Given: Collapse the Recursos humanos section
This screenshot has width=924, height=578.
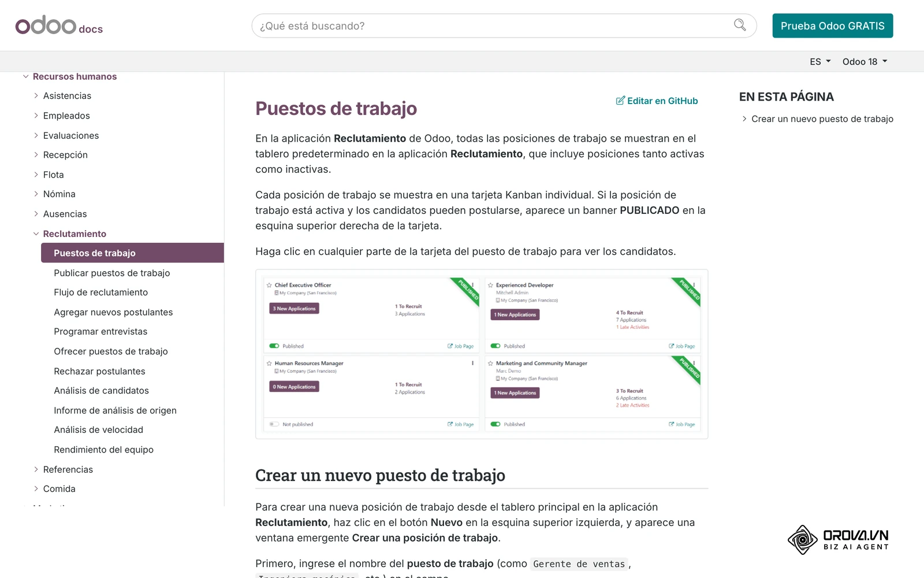Looking at the screenshot, I should click(x=25, y=76).
